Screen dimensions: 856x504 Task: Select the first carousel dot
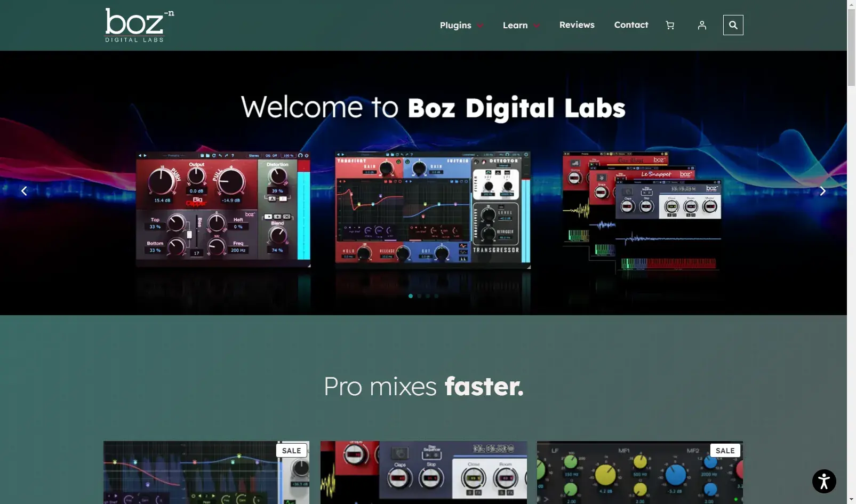tap(411, 296)
